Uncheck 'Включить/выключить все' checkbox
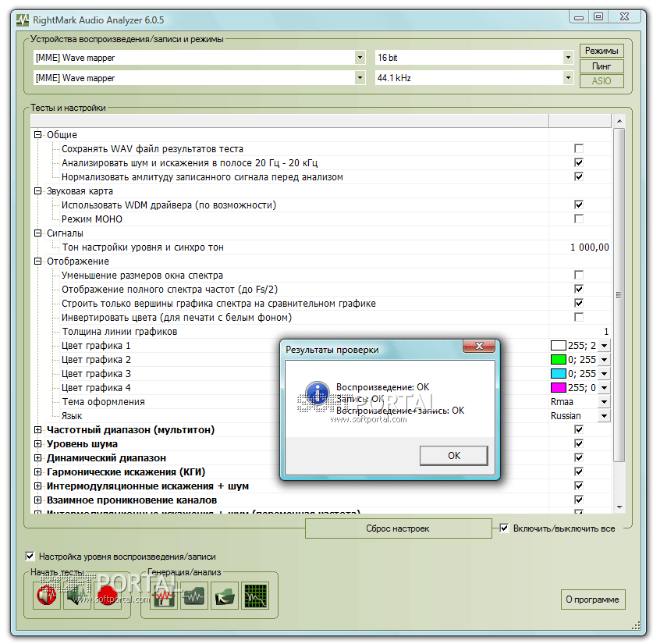653x644 pixels. pyautogui.click(x=504, y=528)
